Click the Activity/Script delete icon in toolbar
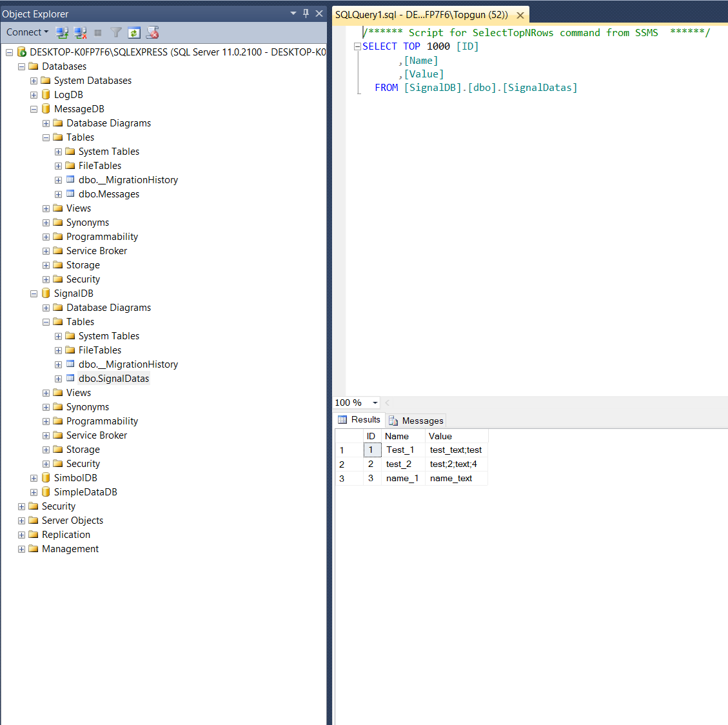The image size is (728, 725). click(x=152, y=32)
